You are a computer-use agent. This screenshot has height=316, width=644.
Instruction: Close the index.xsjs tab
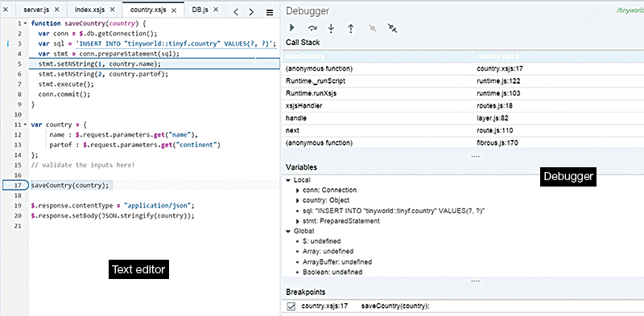[113, 10]
